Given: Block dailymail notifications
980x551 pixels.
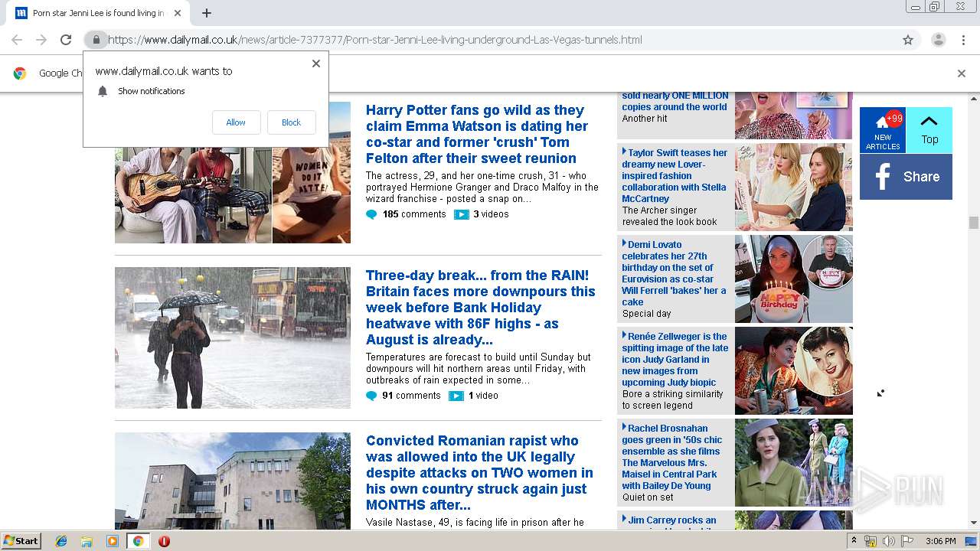Looking at the screenshot, I should coord(291,122).
